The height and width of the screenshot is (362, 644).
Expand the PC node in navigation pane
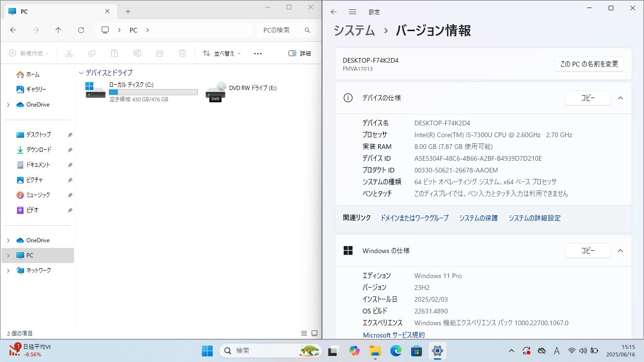point(8,255)
